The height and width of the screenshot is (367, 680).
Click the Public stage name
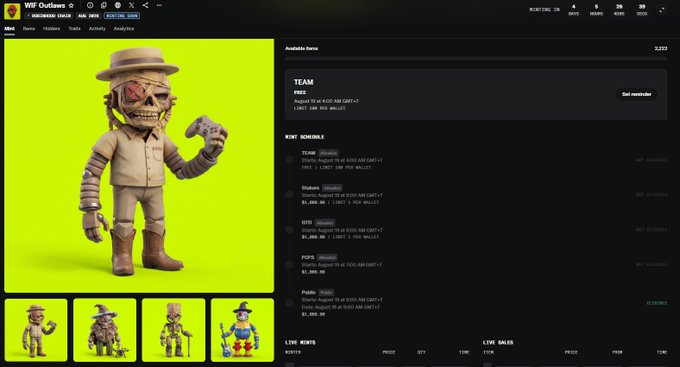point(309,292)
